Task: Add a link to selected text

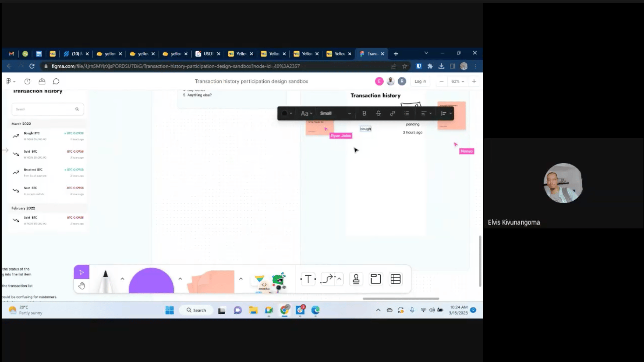Action: (x=392, y=113)
